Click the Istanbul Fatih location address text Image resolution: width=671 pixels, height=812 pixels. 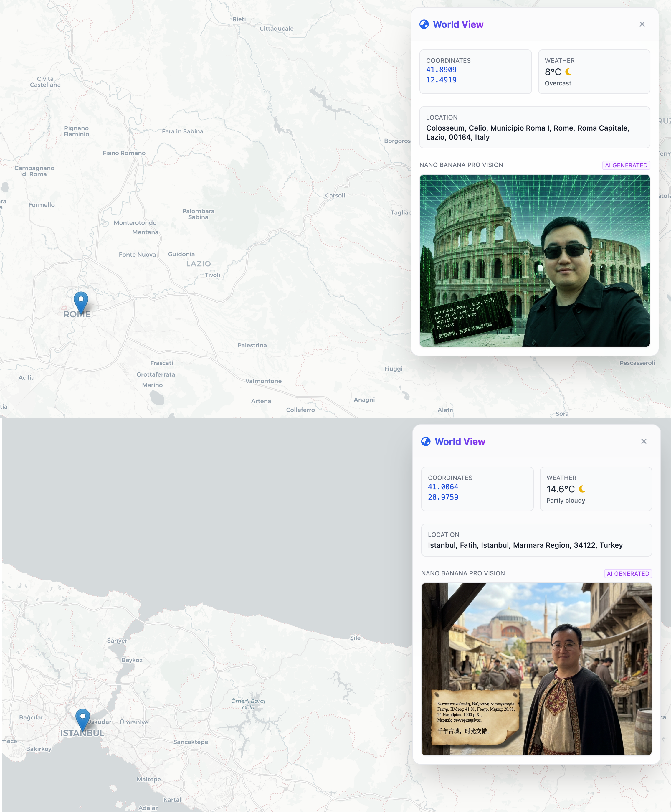click(x=525, y=545)
